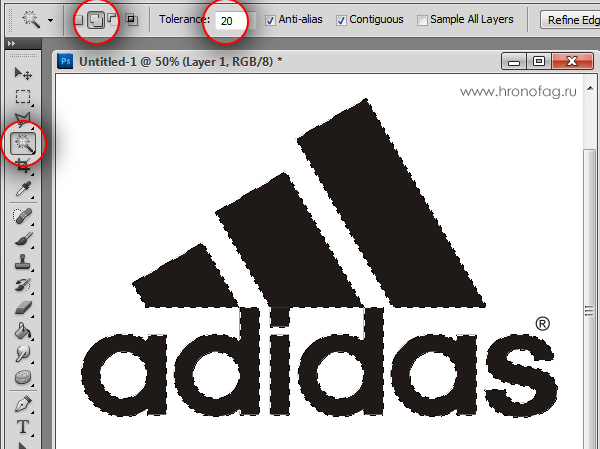Close the Untitled-1 document window
The width and height of the screenshot is (600, 449).
[x=572, y=61]
